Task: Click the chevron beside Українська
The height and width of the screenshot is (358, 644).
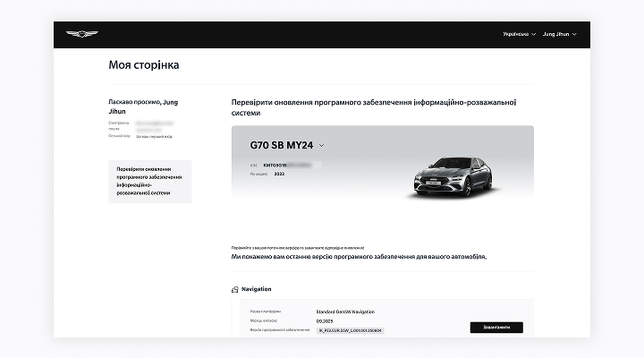Action: coord(534,34)
